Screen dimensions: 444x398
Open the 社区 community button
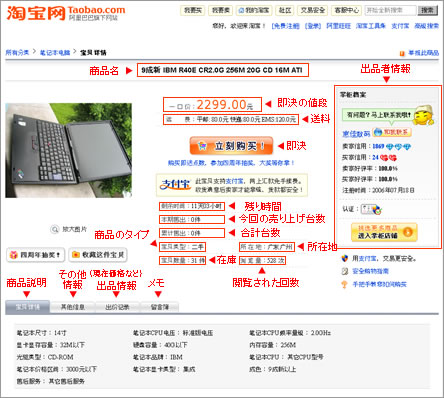(x=285, y=10)
